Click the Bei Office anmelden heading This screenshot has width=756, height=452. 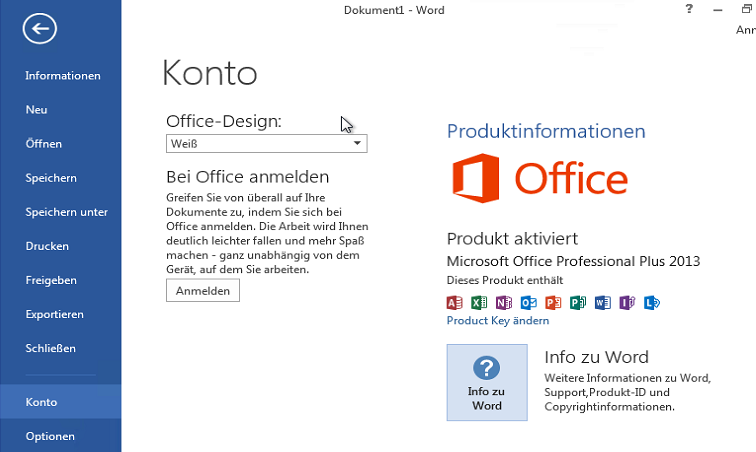[x=247, y=177]
